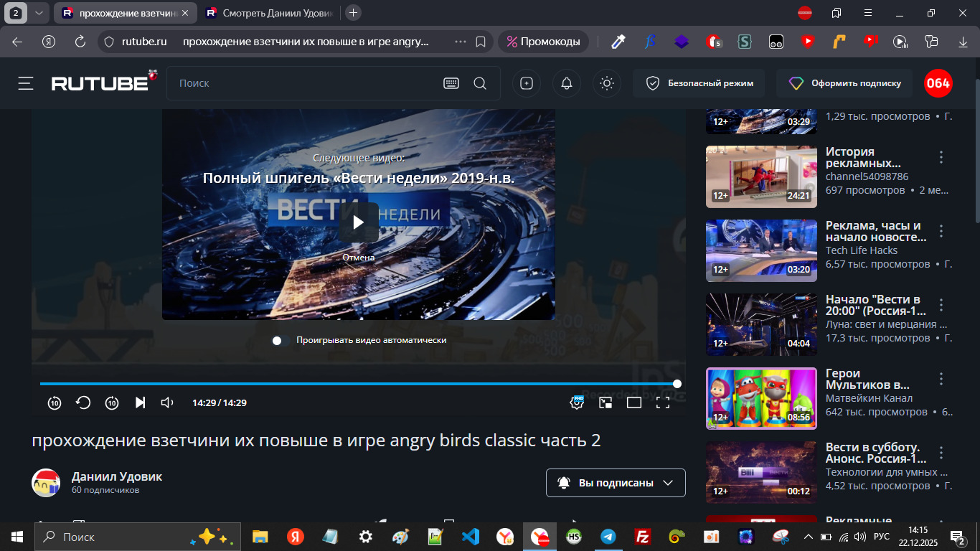Click the video progress bar
The width and height of the screenshot is (980, 551).
(x=359, y=384)
